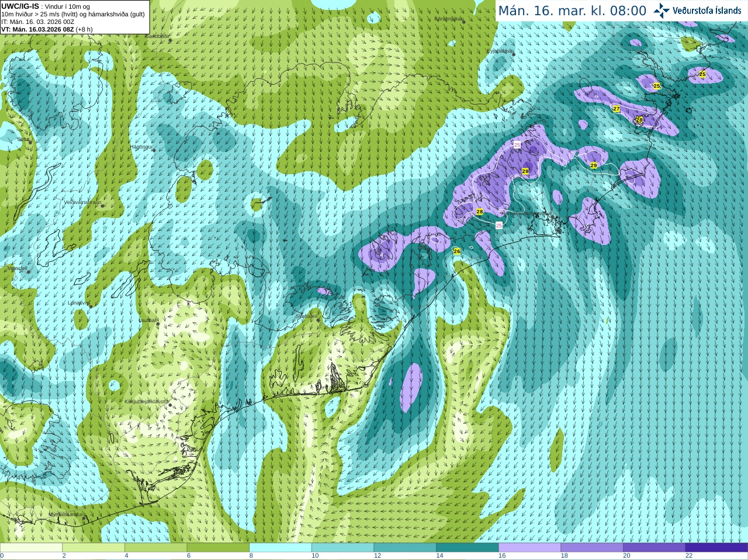This screenshot has height=560, width=748.
Task: Click the above-22 m/s legend swatch
Action: 716,548
